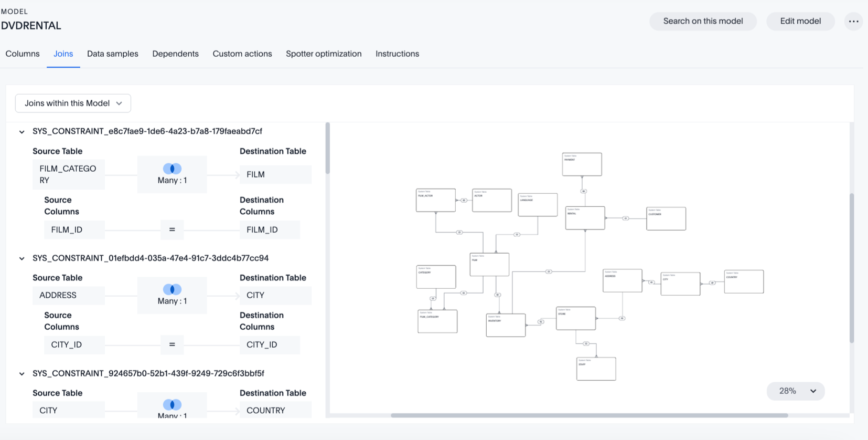This screenshot has height=440, width=868.
Task: Open the three-dots more options menu
Action: [x=853, y=22]
